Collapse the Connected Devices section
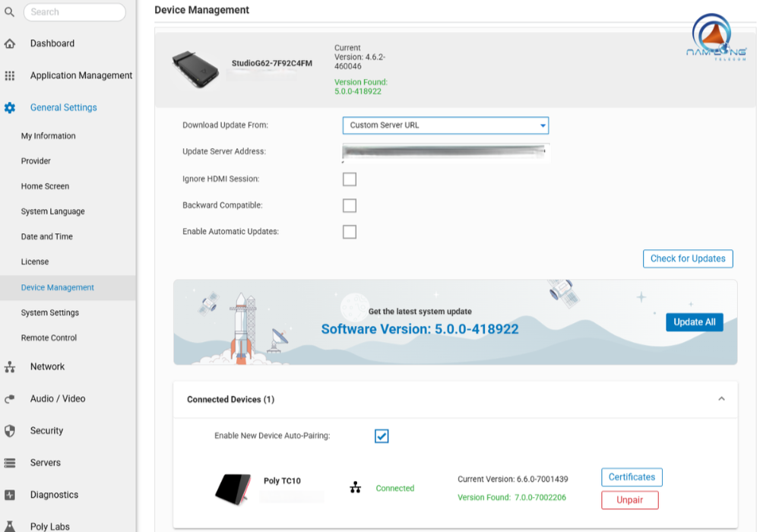Screen dimensions: 760x532 pos(721,399)
